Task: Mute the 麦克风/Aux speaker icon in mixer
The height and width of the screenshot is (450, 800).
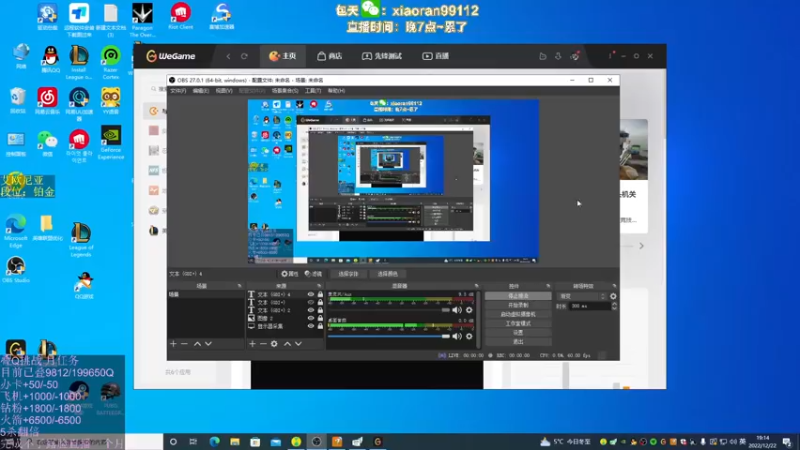Action: tap(457, 310)
